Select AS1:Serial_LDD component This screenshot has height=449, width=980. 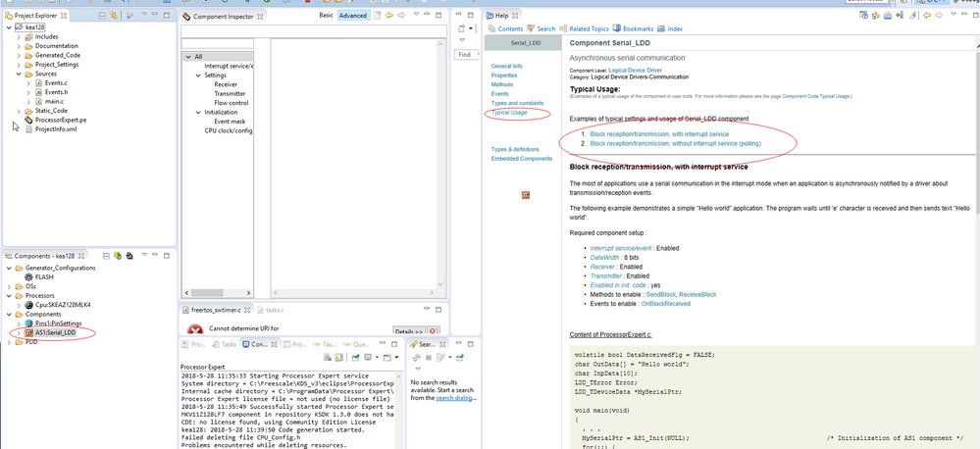[50, 333]
